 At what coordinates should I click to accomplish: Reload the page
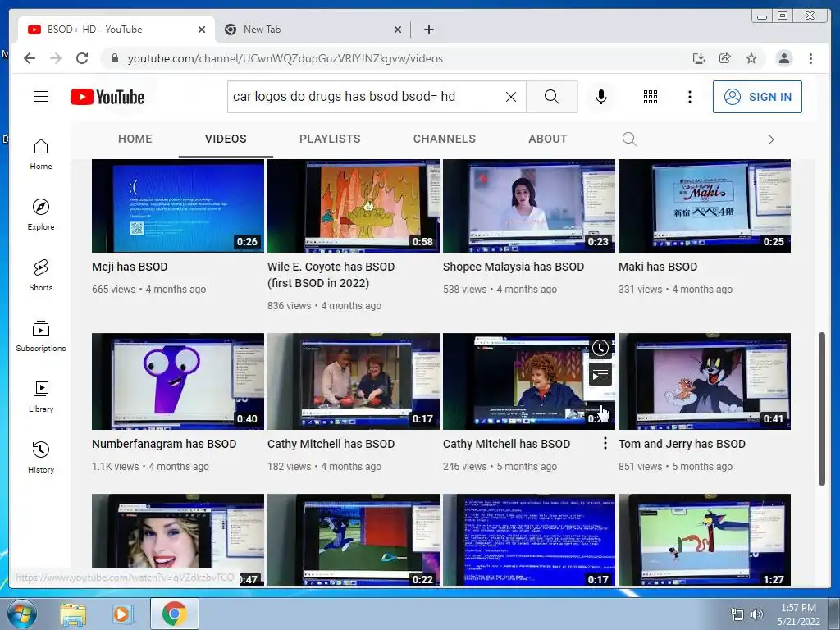coord(82,58)
